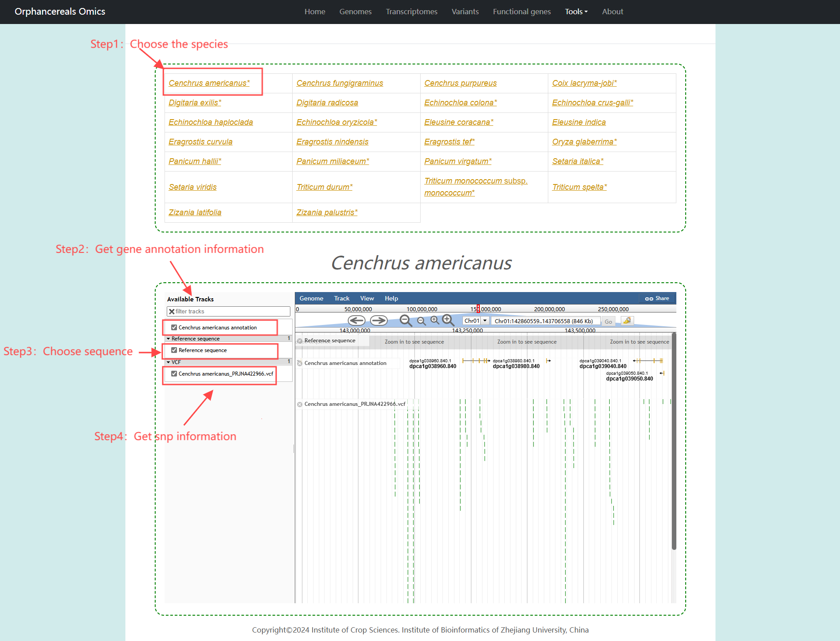Collapse the VCF track category
This screenshot has height=641, width=840.
[x=169, y=362]
